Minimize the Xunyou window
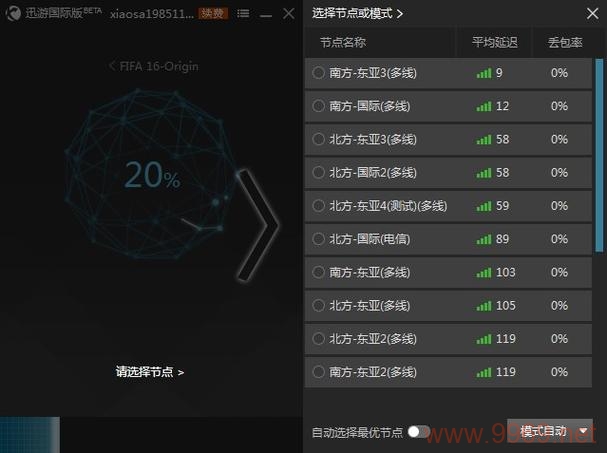Viewport: 607px width, 453px height. tap(266, 15)
